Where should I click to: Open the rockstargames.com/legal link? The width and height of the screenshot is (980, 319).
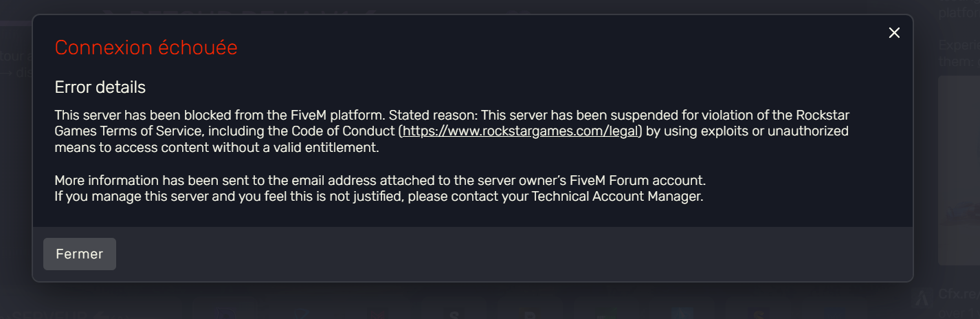521,131
